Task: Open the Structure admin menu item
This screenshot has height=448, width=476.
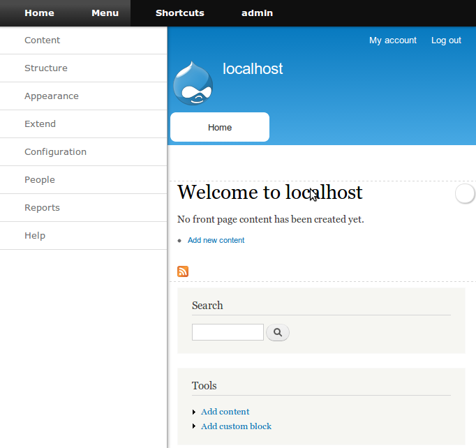Action: point(46,68)
